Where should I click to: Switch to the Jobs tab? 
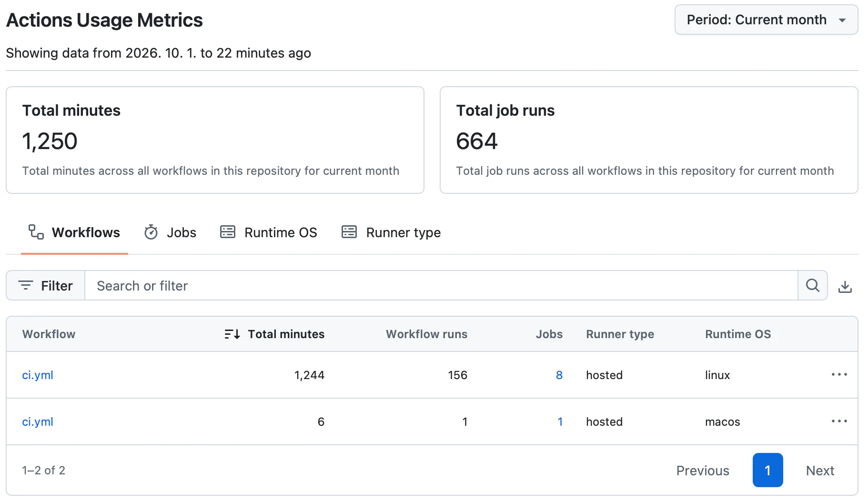click(x=170, y=232)
